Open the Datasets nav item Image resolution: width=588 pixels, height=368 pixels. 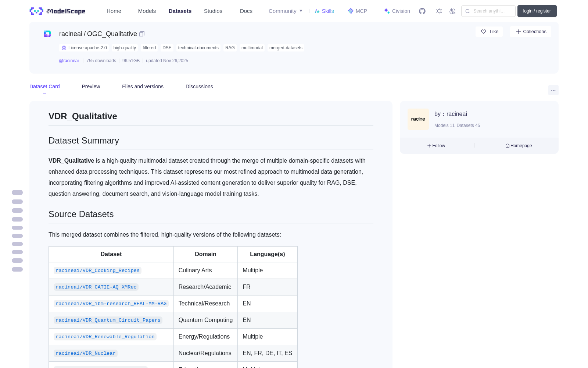[x=180, y=11]
